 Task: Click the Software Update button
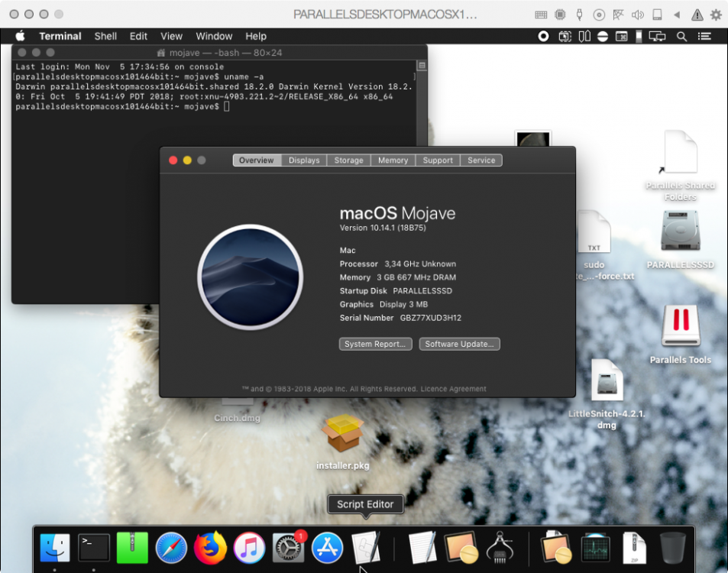coord(460,344)
